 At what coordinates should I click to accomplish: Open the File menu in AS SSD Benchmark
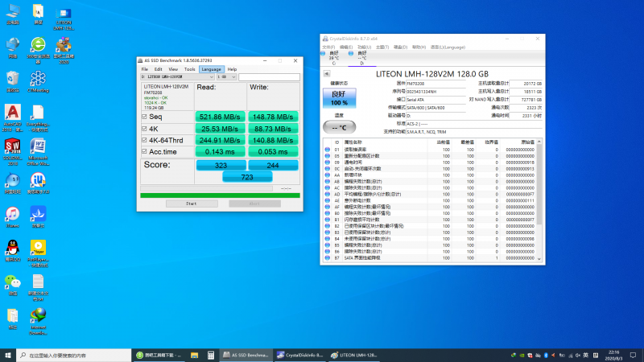145,69
